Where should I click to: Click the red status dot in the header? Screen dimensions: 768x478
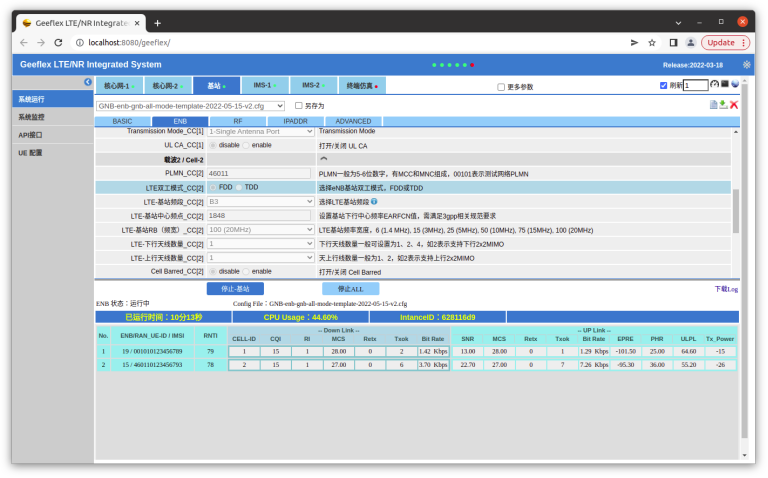[472, 65]
